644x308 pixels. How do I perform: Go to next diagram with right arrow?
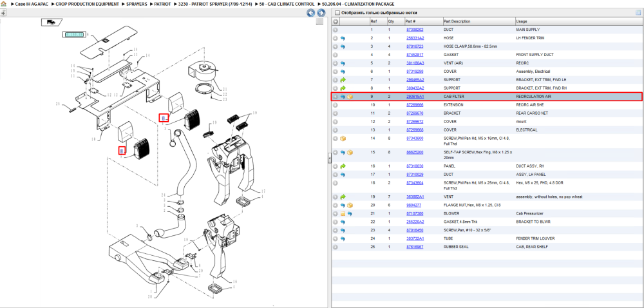point(321,13)
